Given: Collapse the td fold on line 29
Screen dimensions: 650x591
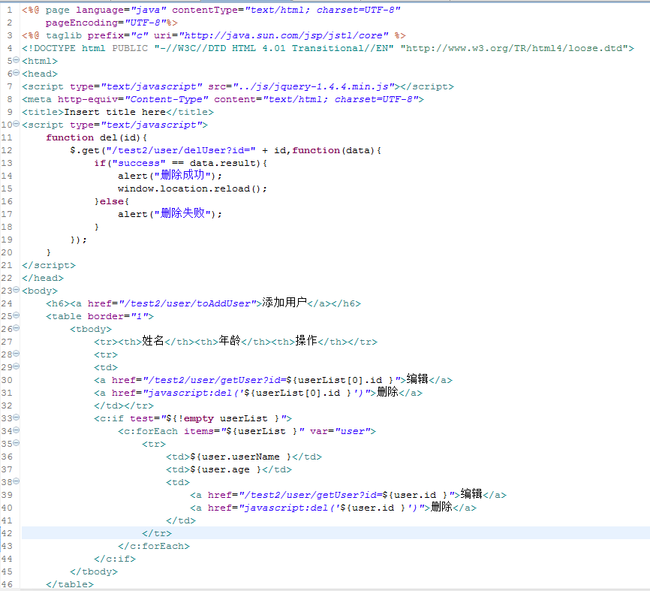Looking at the screenshot, I should click(x=16, y=366).
